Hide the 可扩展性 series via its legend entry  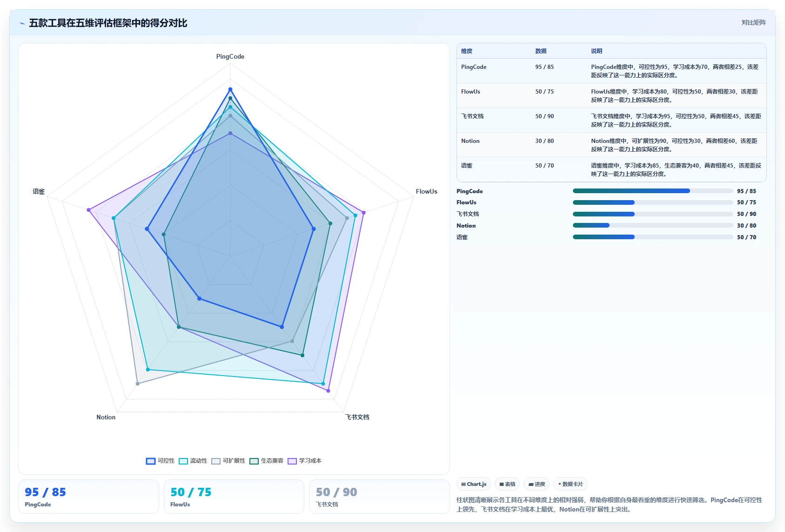228,461
